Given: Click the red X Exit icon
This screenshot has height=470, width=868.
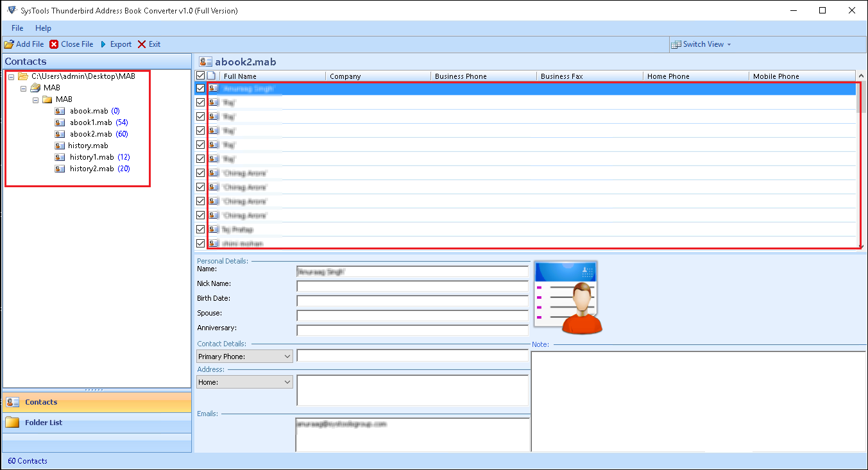Looking at the screenshot, I should click(142, 44).
